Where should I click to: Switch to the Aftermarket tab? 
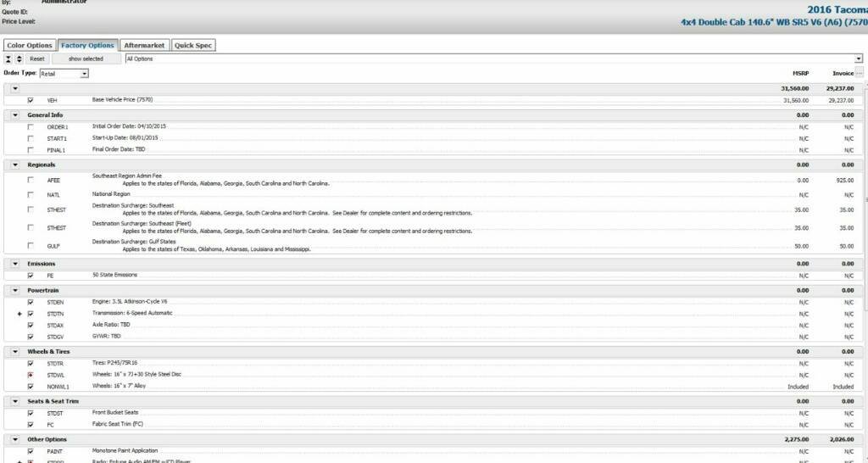pos(144,46)
